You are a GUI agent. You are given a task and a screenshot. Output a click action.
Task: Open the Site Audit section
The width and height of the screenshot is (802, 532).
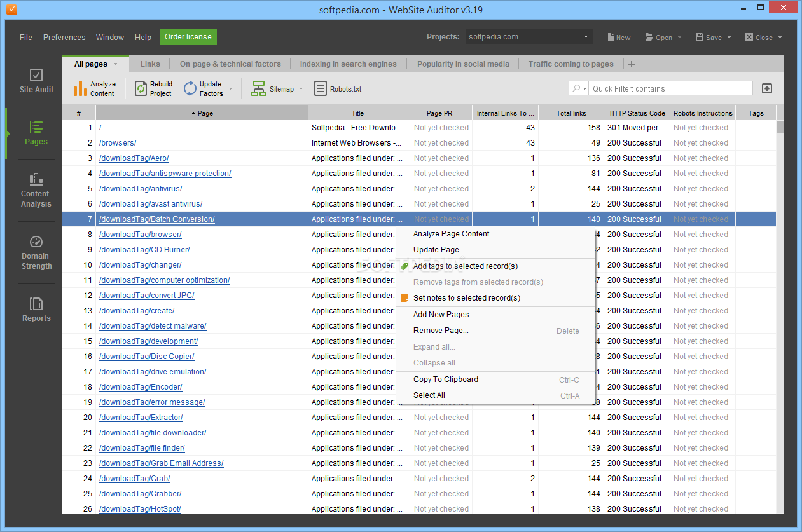point(36,81)
